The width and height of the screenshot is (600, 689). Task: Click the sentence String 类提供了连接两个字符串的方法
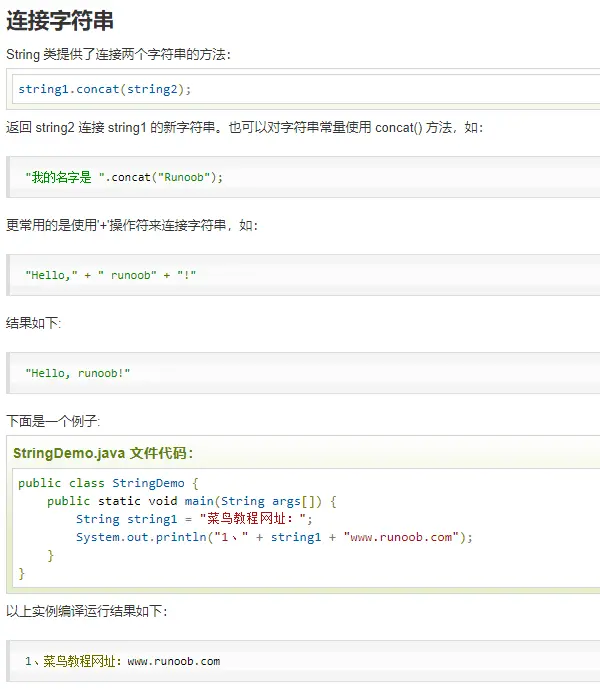click(x=118, y=54)
